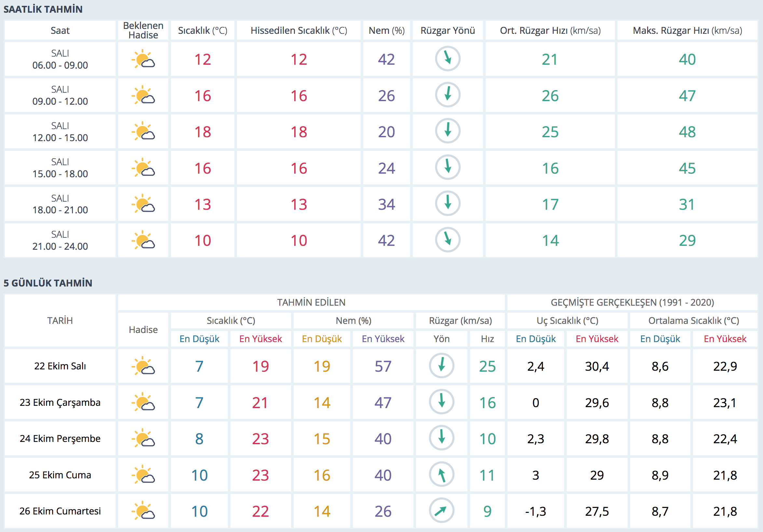Click wind direction arrow for 09.00 - 12.00
Screen dimensions: 763x532
coord(448,95)
